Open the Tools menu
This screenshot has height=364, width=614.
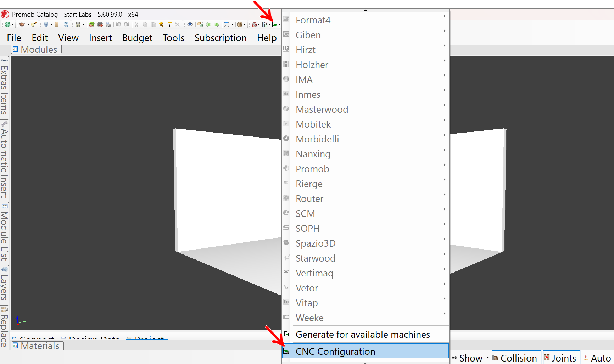tap(173, 38)
